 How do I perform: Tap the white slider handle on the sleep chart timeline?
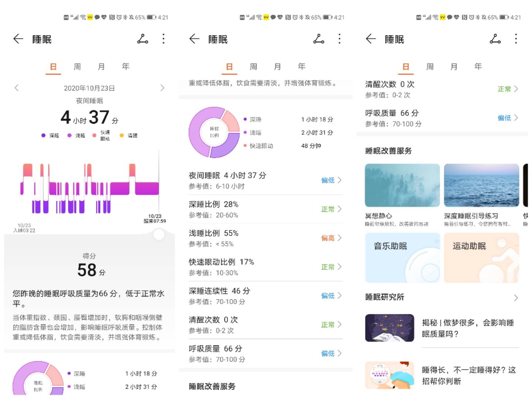(159, 235)
